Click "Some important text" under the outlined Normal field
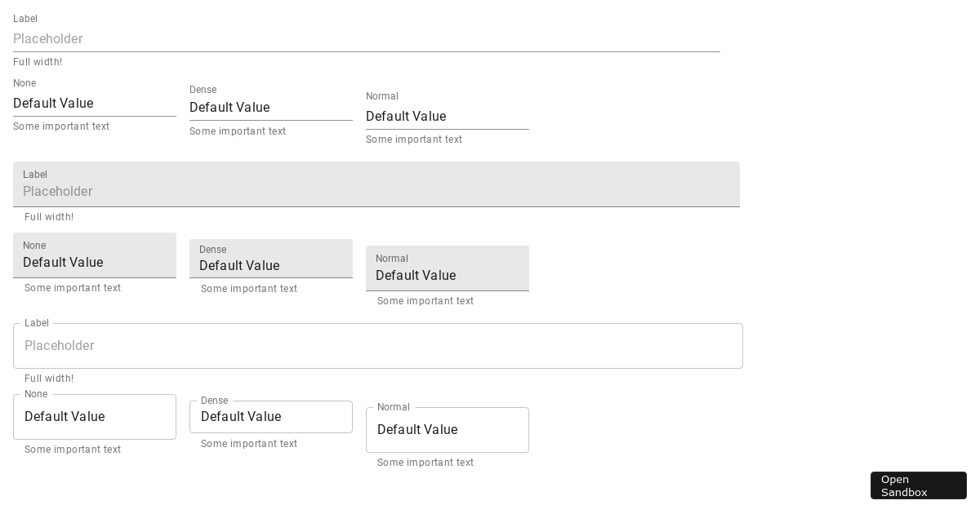 point(425,463)
